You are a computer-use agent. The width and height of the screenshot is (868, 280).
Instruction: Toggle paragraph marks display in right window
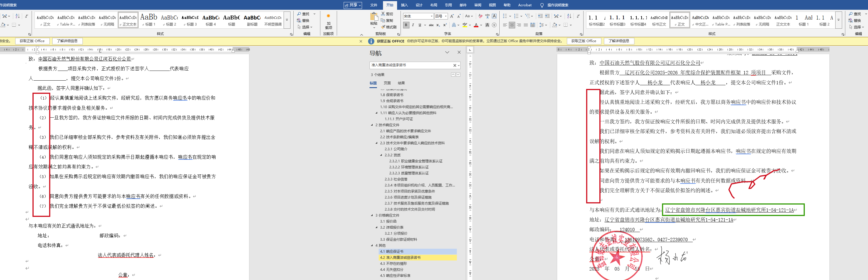click(x=578, y=16)
